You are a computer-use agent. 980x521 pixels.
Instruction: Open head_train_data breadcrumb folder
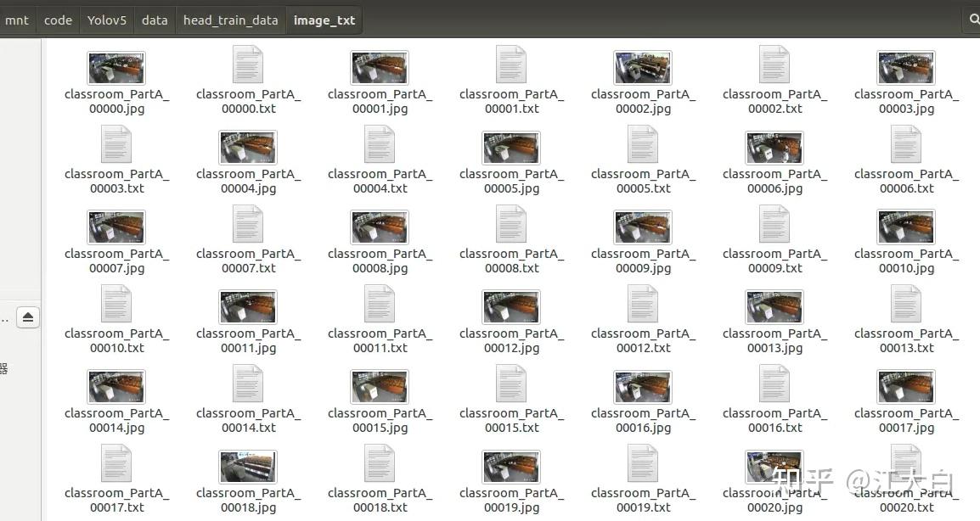pos(231,20)
